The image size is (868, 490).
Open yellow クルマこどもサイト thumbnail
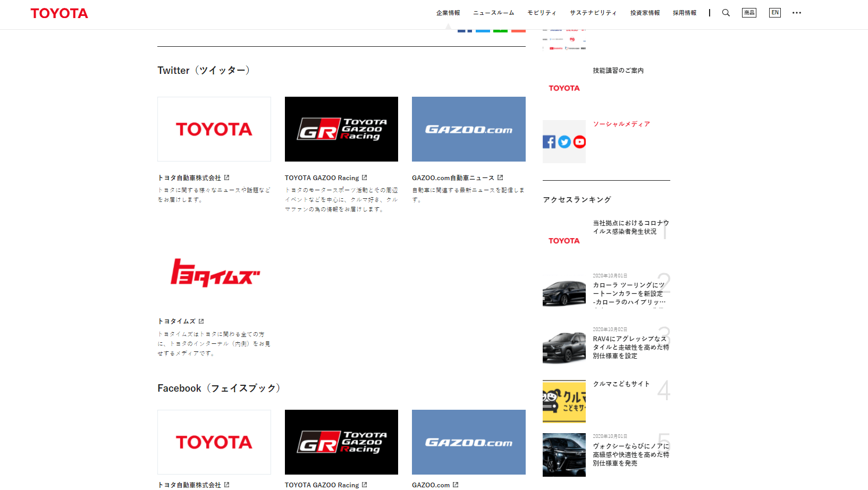[x=564, y=401]
